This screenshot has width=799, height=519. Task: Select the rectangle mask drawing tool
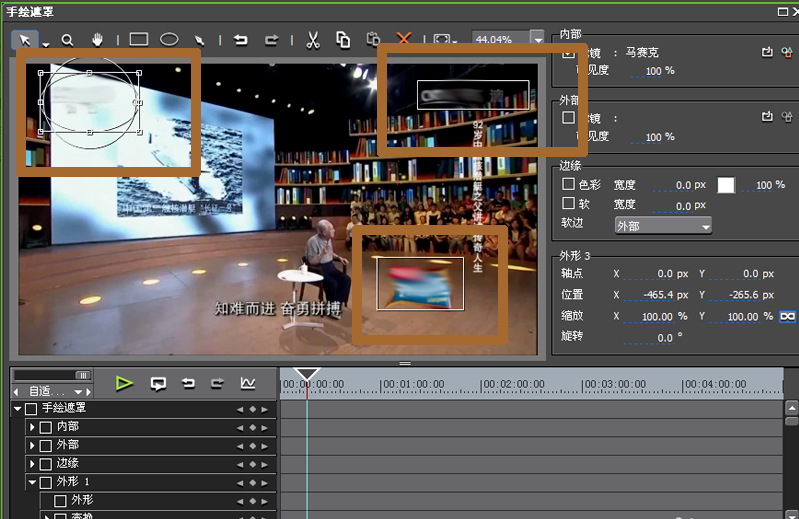pyautogui.click(x=139, y=40)
